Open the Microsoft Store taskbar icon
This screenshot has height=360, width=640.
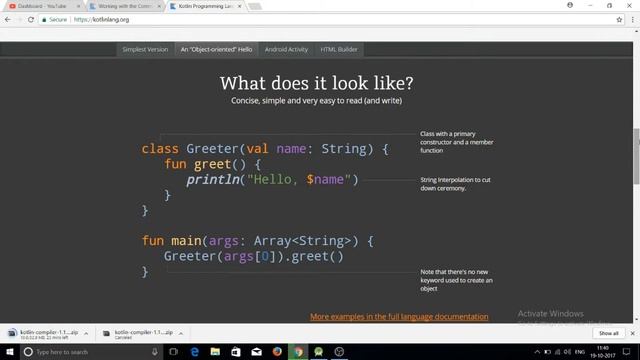(236, 352)
